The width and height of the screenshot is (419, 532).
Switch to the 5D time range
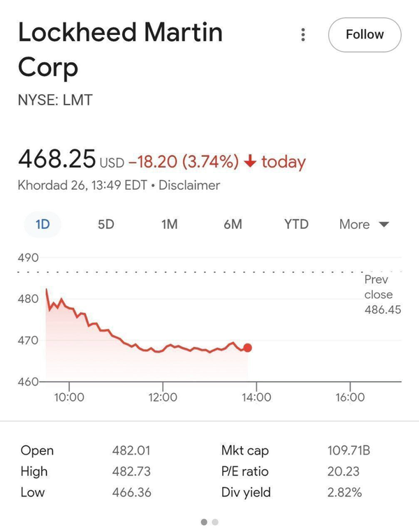tap(105, 224)
